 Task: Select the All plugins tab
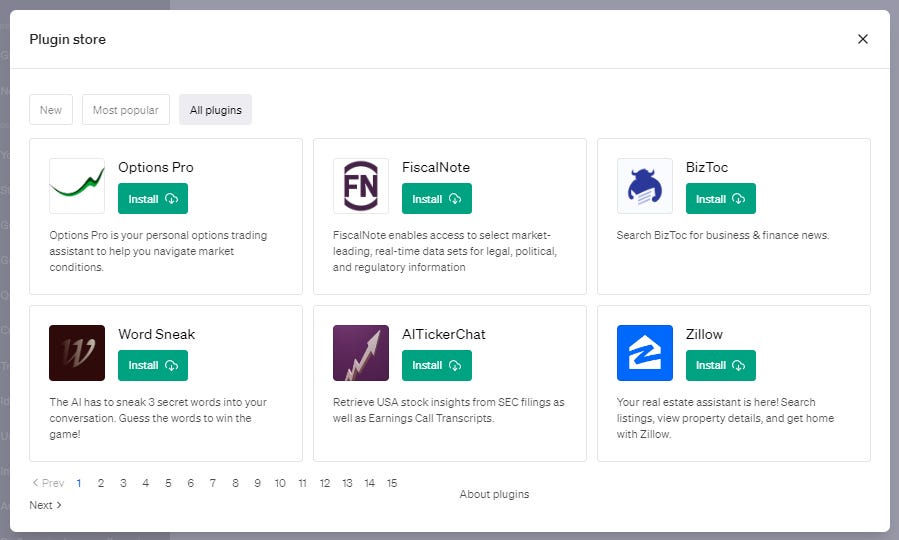click(x=216, y=109)
